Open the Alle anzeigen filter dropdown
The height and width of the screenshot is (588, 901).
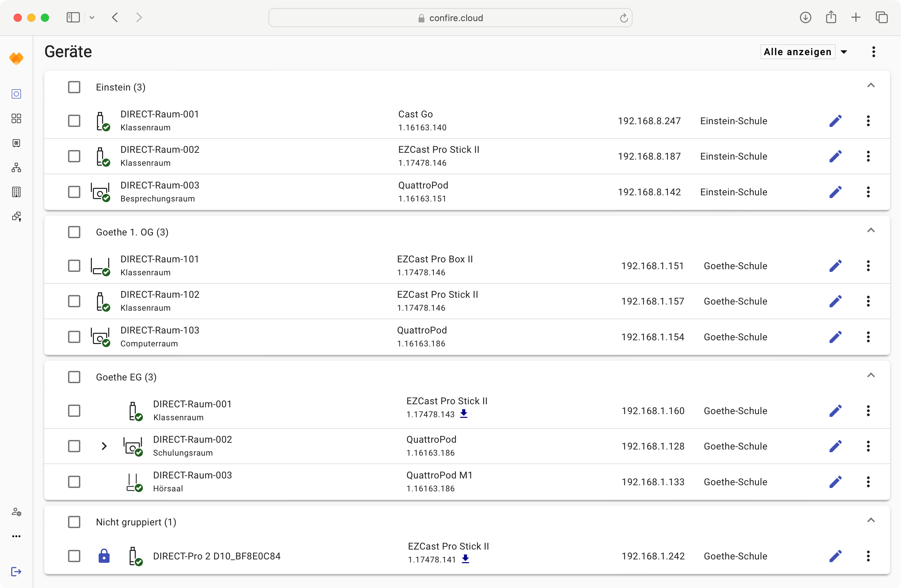pyautogui.click(x=804, y=52)
